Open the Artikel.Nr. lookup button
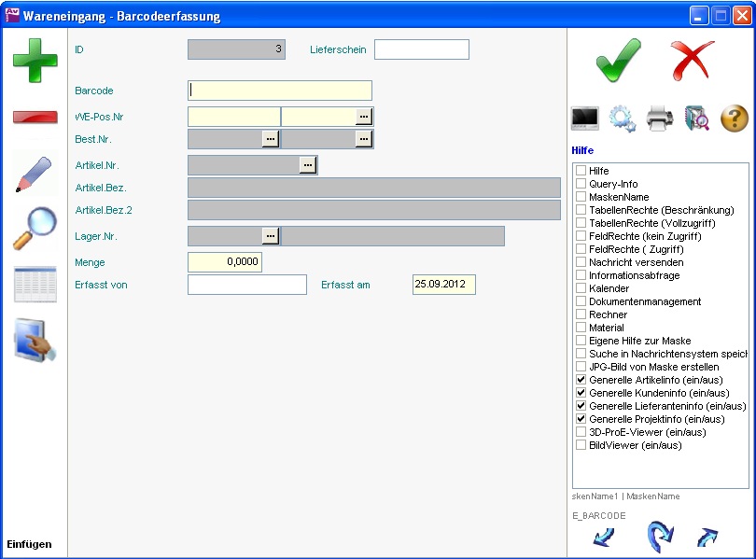Screen dimensions: 756x559 click(x=308, y=165)
